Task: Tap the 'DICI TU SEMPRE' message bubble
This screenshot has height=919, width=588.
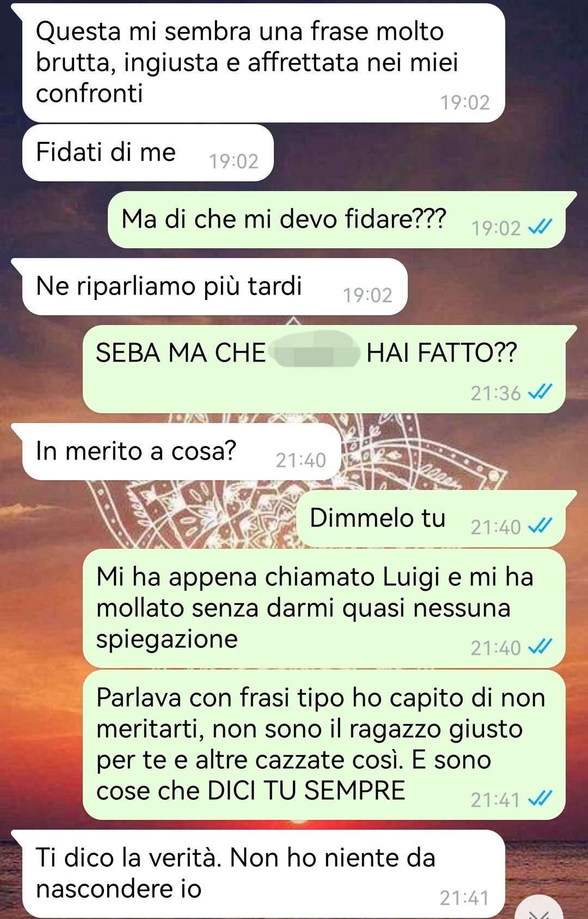Action: [x=324, y=745]
